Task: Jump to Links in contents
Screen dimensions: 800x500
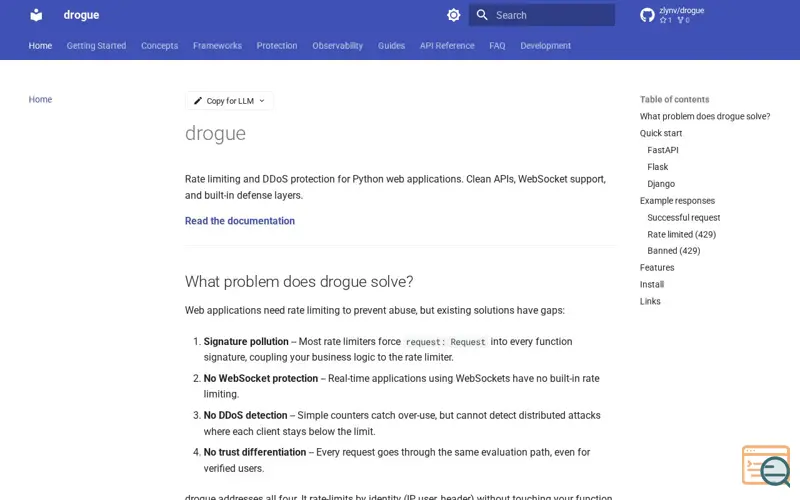Action: click(x=650, y=301)
